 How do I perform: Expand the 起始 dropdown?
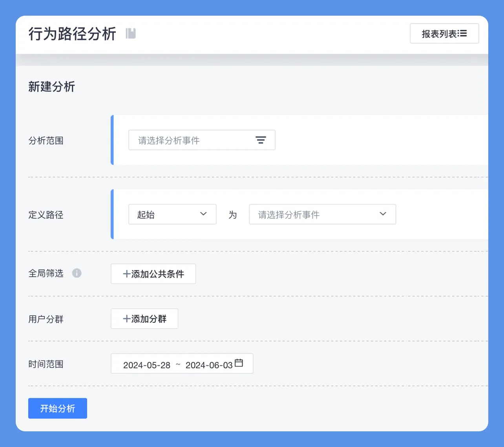[x=172, y=214]
